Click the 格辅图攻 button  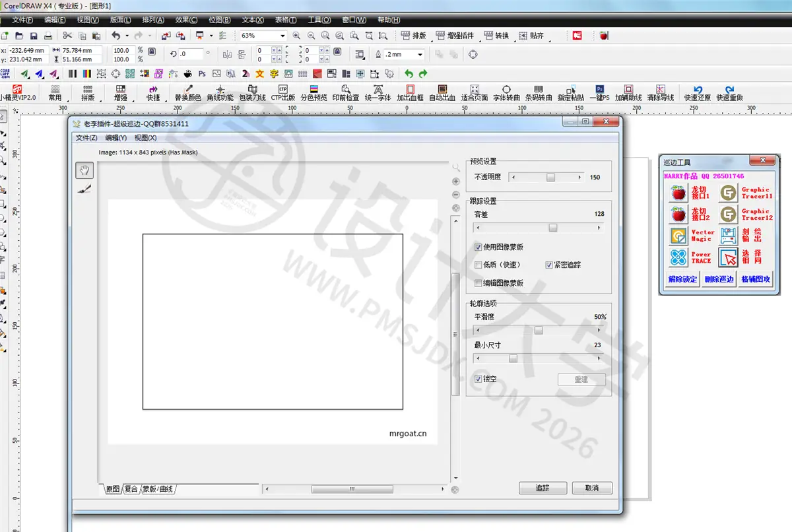(755, 279)
